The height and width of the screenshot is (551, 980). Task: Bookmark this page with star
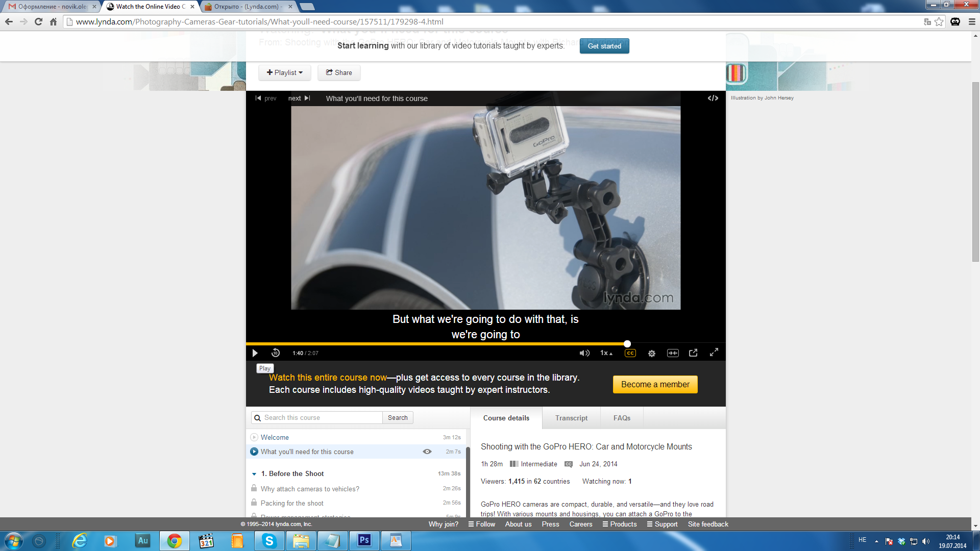coord(939,21)
